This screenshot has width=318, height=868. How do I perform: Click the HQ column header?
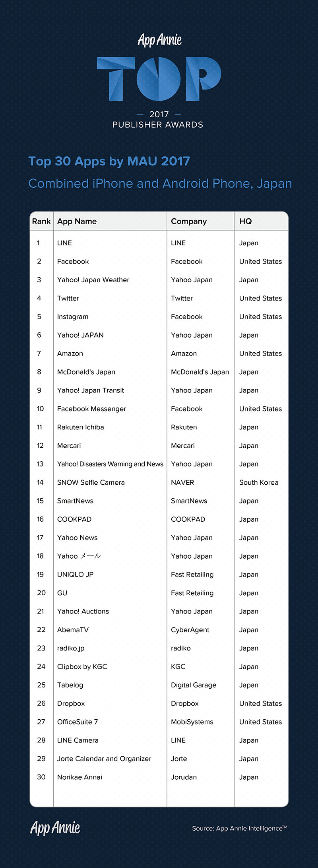click(x=245, y=221)
